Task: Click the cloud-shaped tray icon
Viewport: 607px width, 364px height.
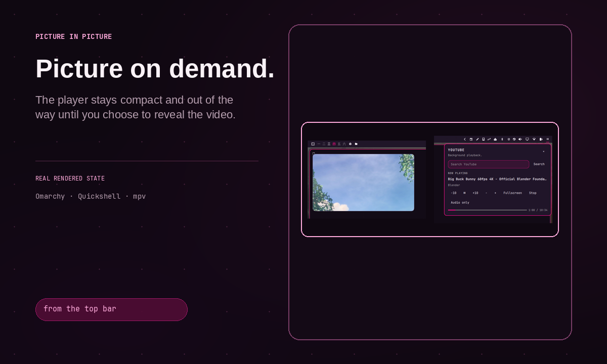Action: point(495,139)
